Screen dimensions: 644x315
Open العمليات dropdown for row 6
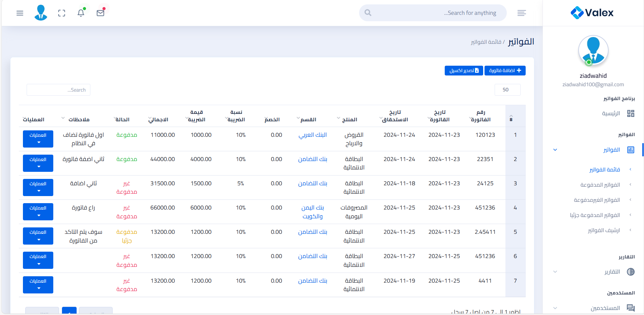click(x=38, y=260)
